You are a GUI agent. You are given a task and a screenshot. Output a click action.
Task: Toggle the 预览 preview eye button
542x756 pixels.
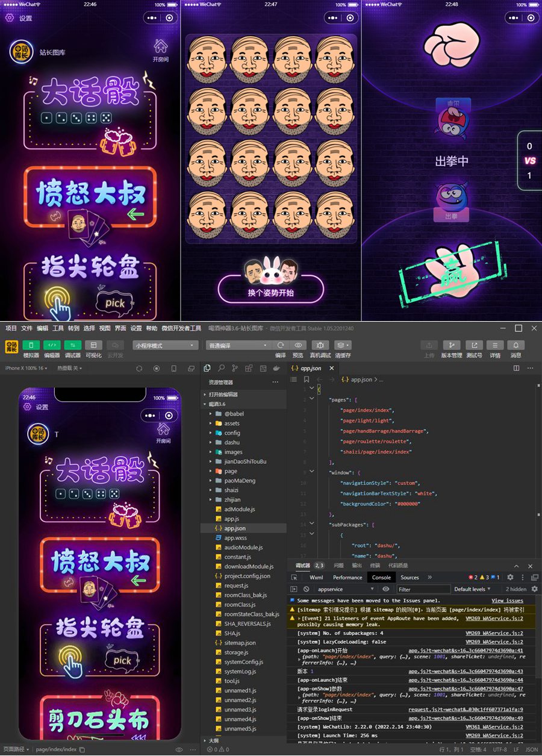coord(297,345)
